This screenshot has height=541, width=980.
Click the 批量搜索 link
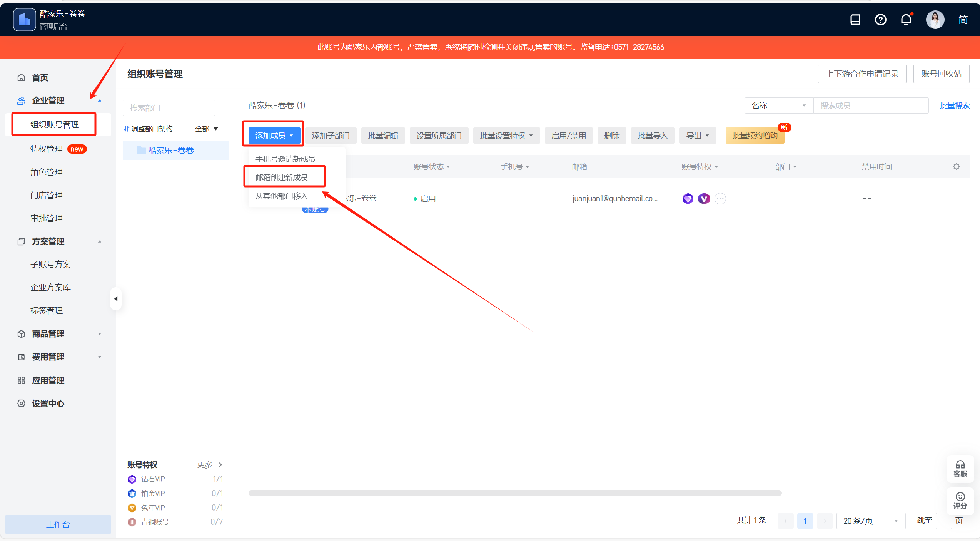pos(954,106)
